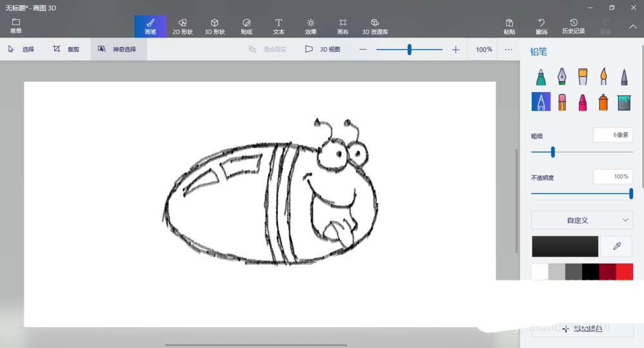Open the 3D 资源库 library
This screenshot has height=348, width=644.
point(375,26)
